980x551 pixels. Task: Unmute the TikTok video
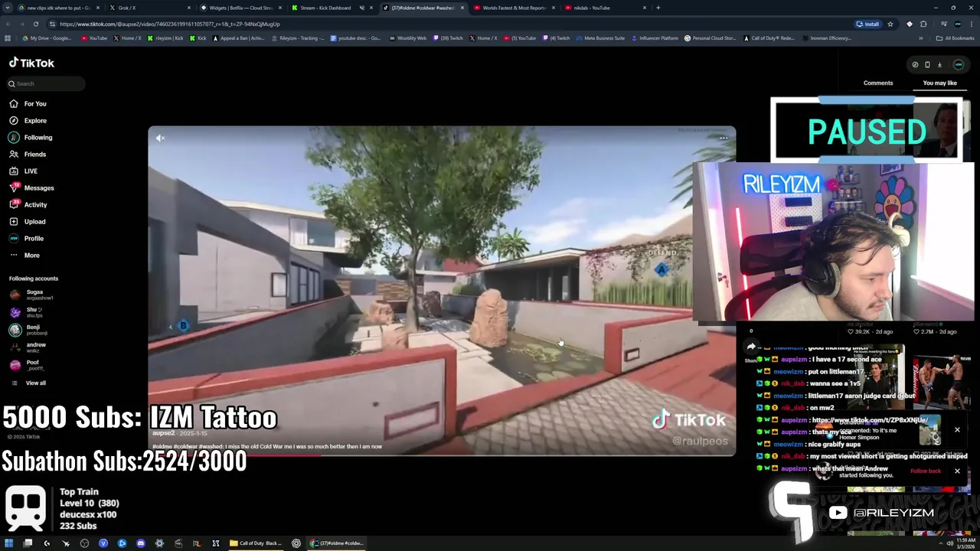pyautogui.click(x=160, y=138)
